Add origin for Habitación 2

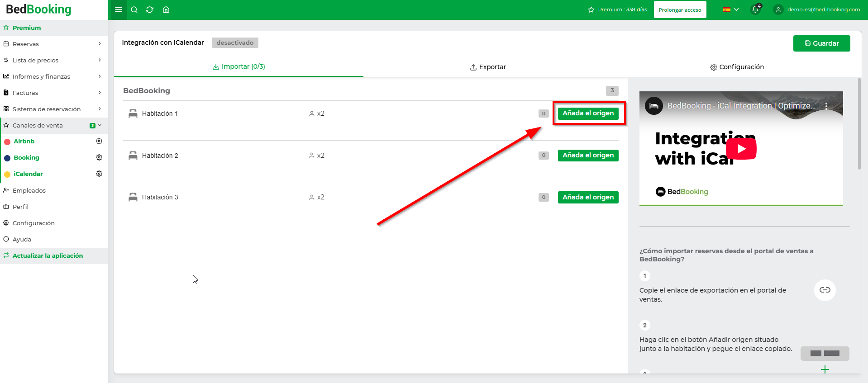(x=588, y=155)
